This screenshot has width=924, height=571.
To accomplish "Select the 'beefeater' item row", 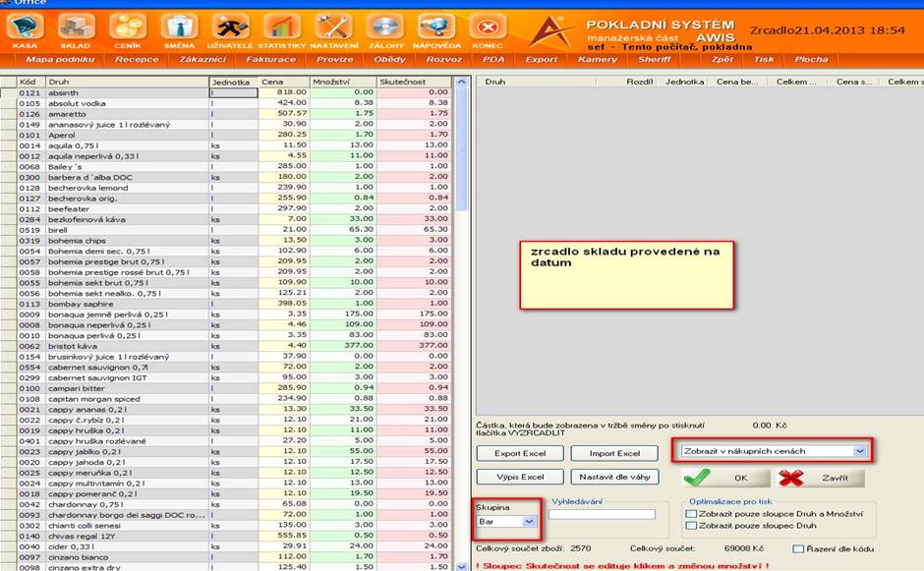I will 226,209.
